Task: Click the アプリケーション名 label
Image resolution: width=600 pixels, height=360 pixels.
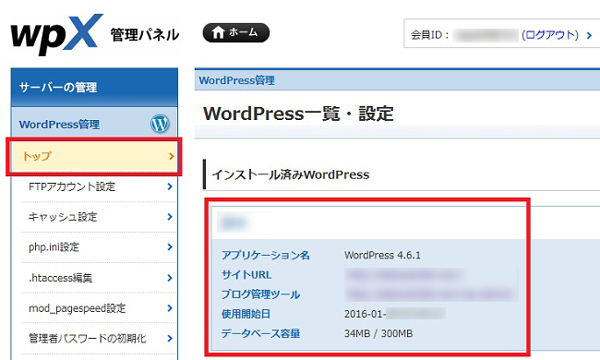Action: 266,255
